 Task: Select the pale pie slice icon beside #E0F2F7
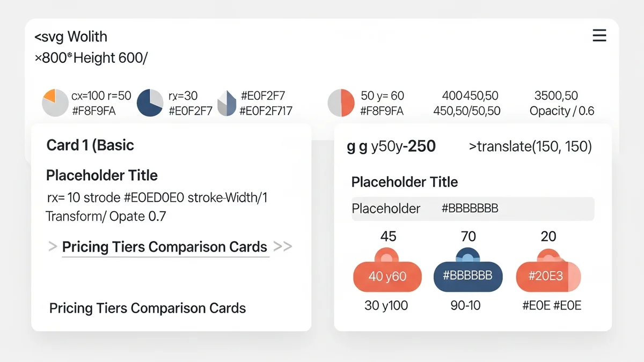pos(226,102)
